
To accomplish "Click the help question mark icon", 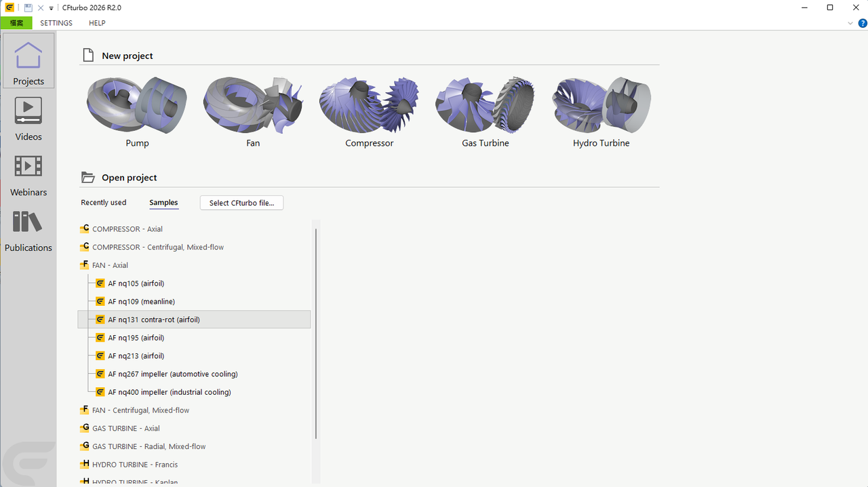I will coord(863,23).
